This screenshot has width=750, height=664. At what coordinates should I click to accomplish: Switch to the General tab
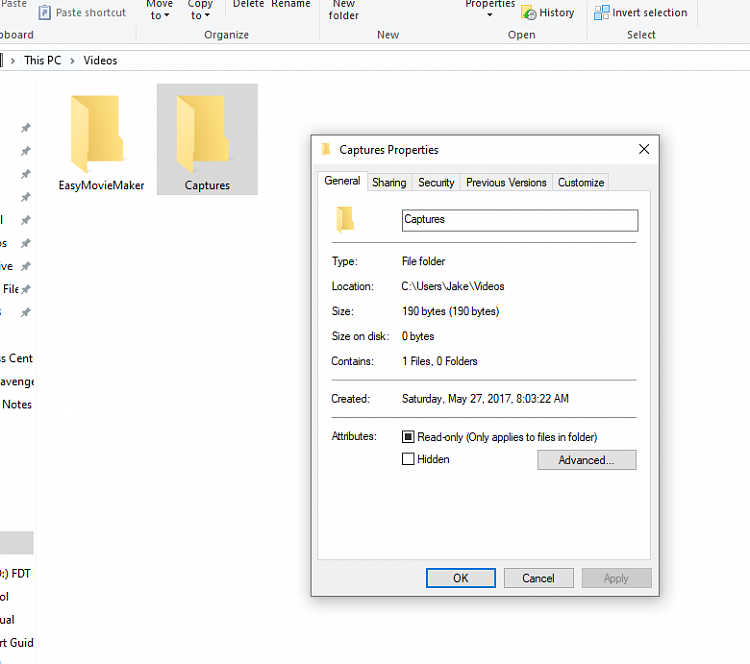pos(342,181)
